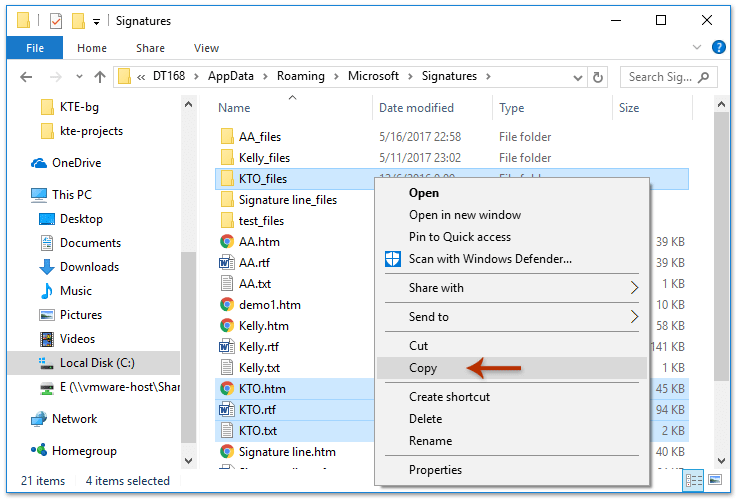Click the Help question mark icon
Screen dimensions: 739x502
click(x=718, y=47)
